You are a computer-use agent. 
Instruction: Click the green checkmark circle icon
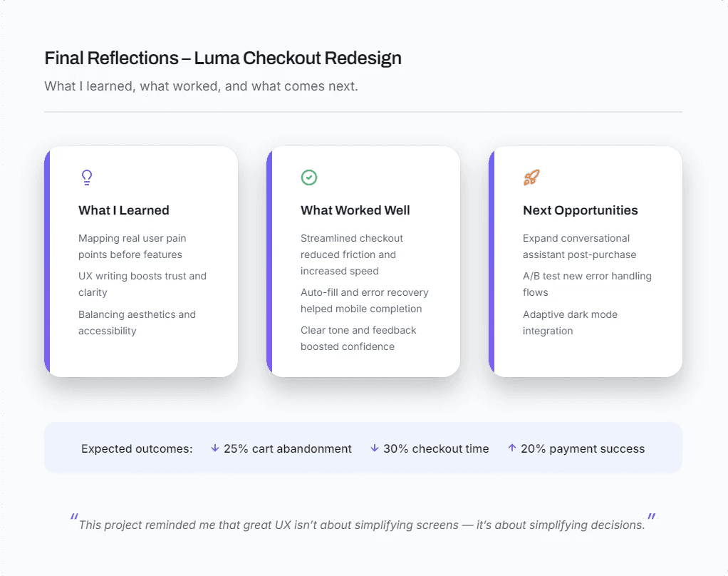[x=308, y=178]
